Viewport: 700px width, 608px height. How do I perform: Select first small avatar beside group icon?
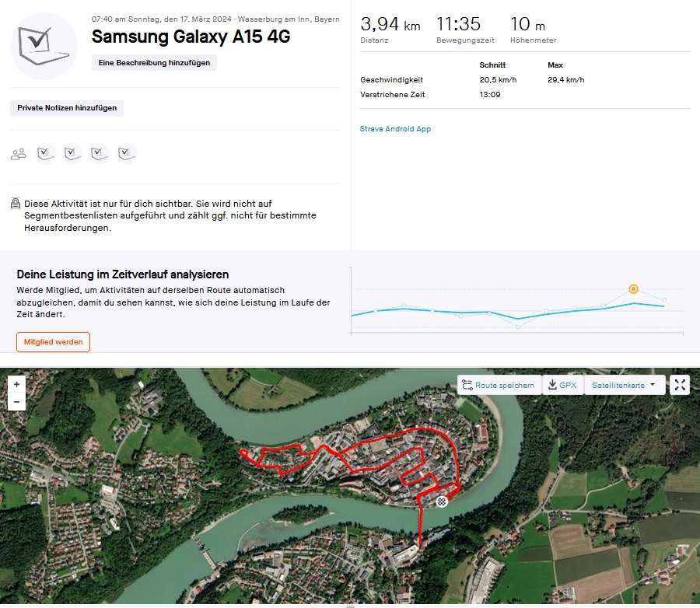(x=47, y=154)
